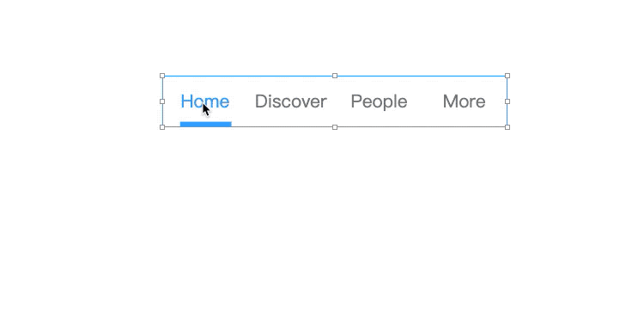This screenshot has height=331, width=644.
Task: Click the middle-right edge selection handle
Action: click(507, 101)
